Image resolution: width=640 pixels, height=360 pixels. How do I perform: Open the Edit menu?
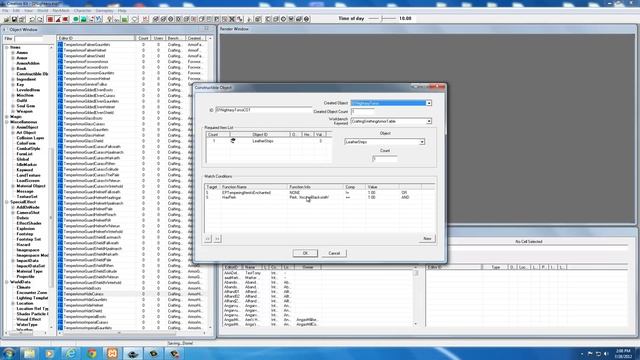pyautogui.click(x=16, y=11)
